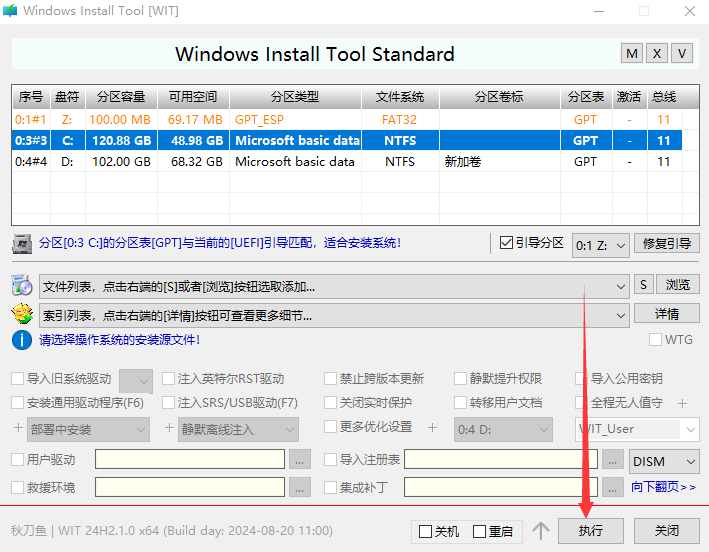This screenshot has height=552, width=709.
Task: Sort by 分区容量 column header
Action: 121,97
